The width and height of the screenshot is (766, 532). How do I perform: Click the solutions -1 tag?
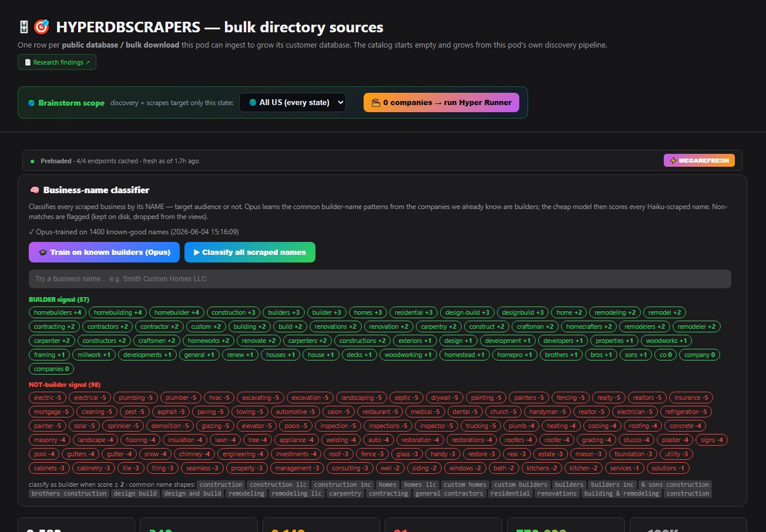point(668,468)
